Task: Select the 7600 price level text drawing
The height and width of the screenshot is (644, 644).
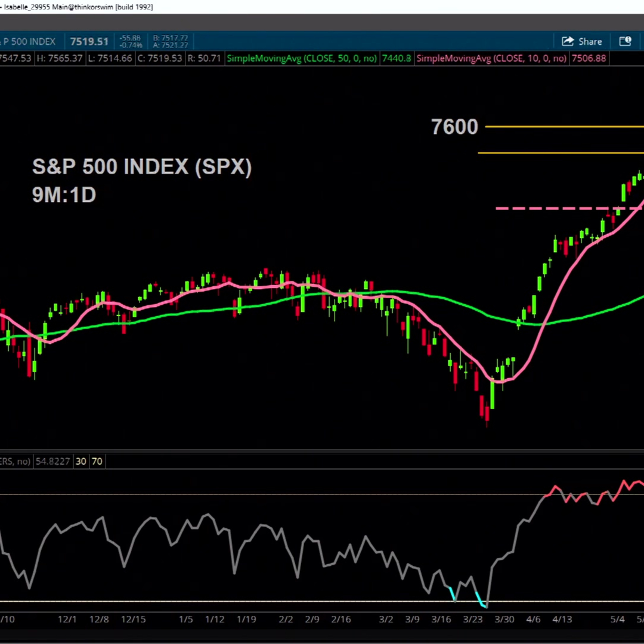Action: [455, 127]
